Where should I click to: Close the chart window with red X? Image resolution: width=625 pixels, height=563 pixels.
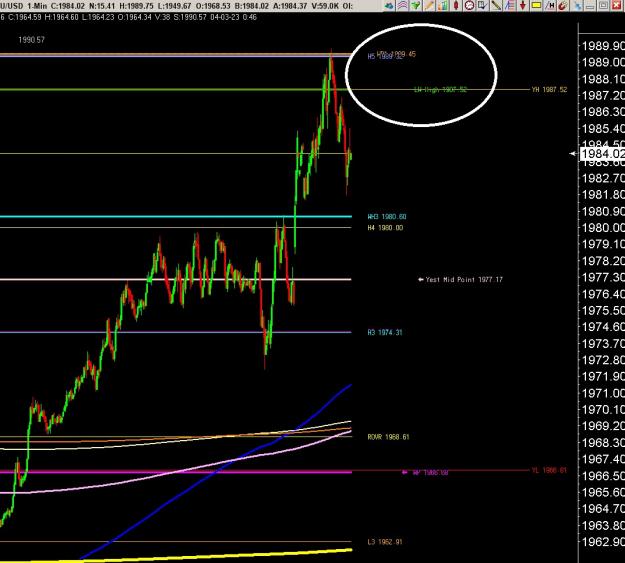pos(617,6)
